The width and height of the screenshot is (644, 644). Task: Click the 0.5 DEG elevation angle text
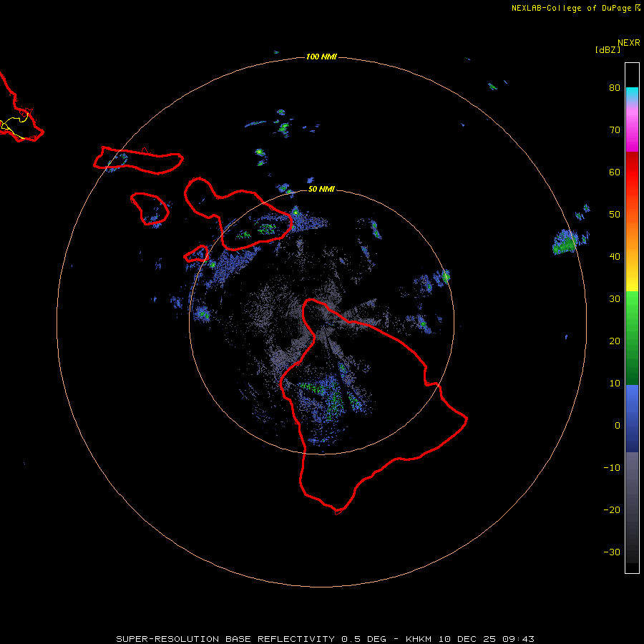point(364,639)
